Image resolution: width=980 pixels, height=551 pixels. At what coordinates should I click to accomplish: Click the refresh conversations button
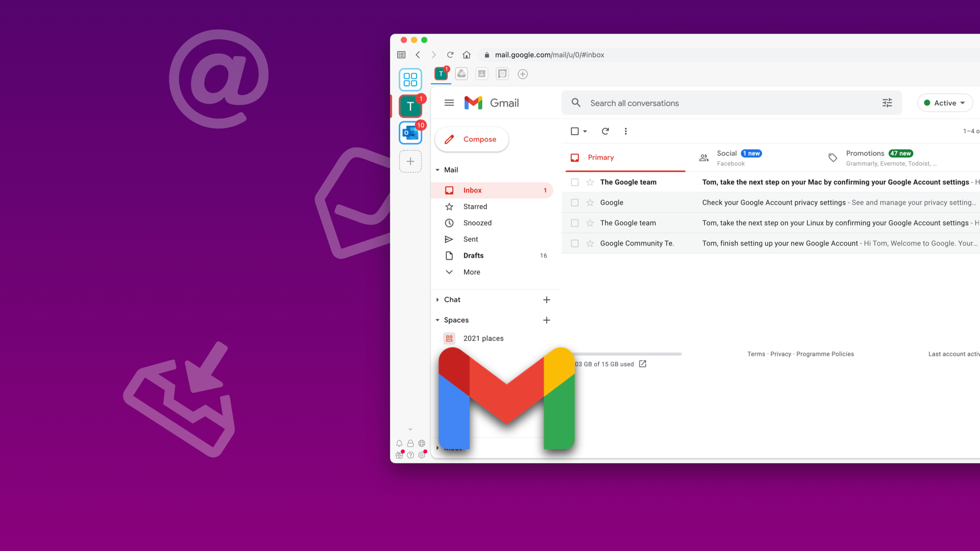click(605, 131)
